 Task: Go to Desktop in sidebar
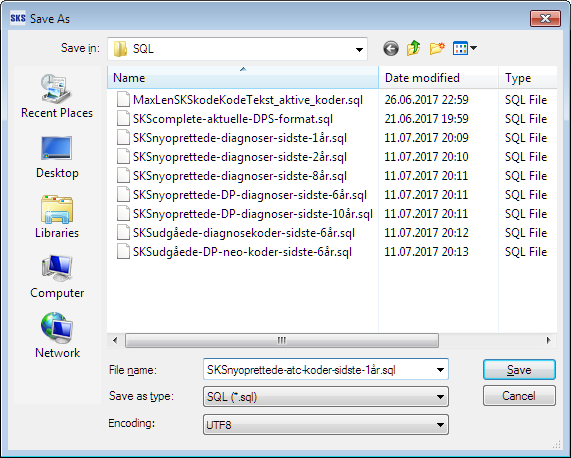(57, 157)
